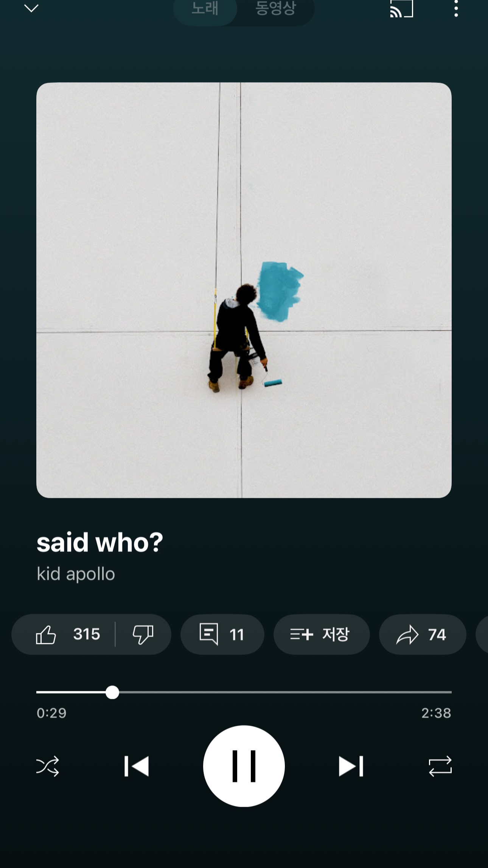Pause the current song
The height and width of the screenshot is (868, 488).
(244, 766)
